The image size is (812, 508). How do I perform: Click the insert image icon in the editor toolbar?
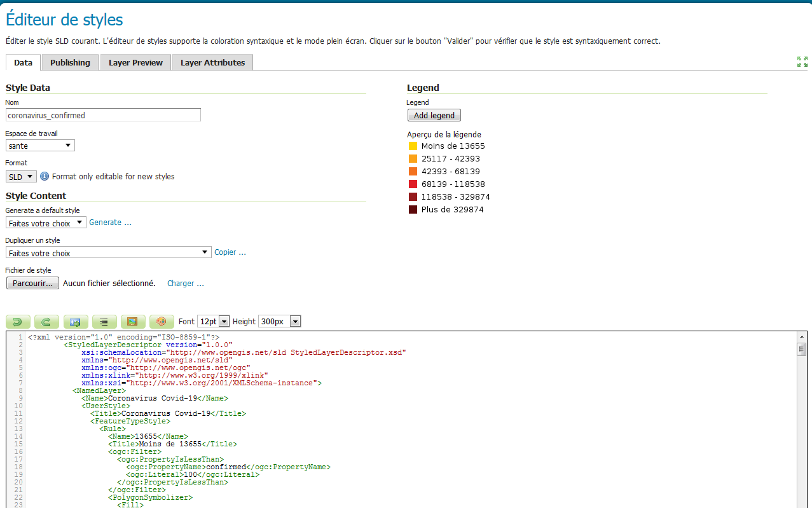[x=133, y=322]
